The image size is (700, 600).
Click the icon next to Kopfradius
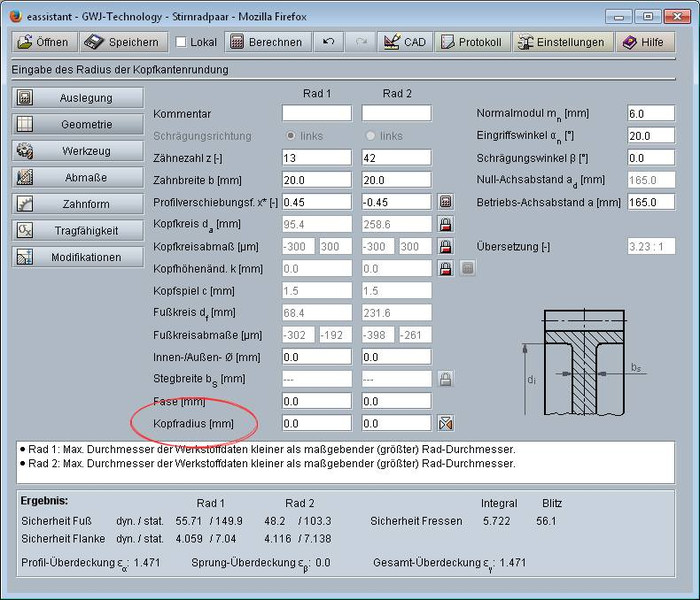pyautogui.click(x=446, y=423)
